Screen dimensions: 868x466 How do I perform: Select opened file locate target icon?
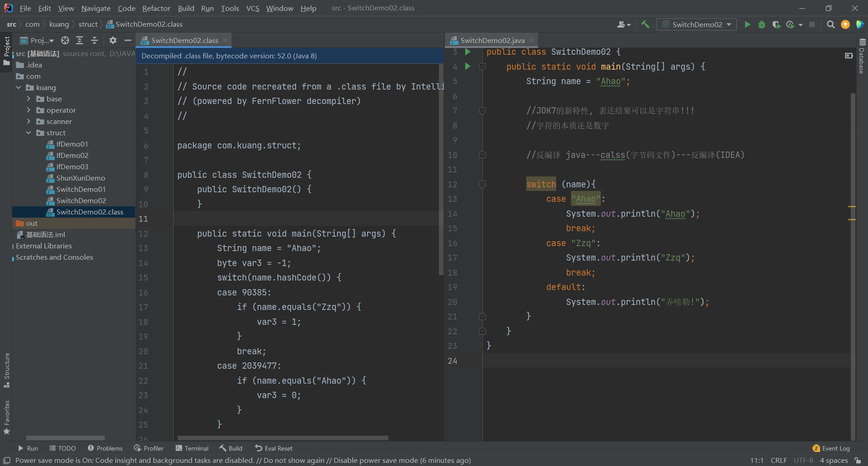click(x=65, y=40)
